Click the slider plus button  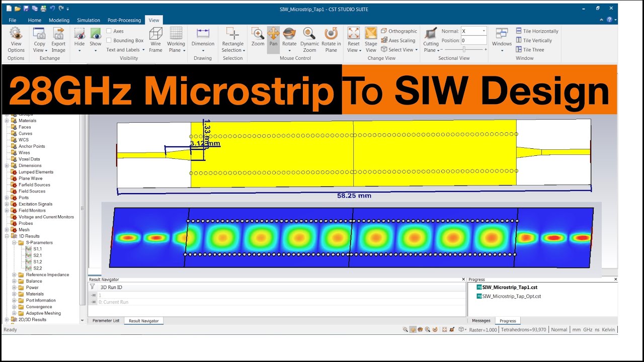pyautogui.click(x=486, y=49)
